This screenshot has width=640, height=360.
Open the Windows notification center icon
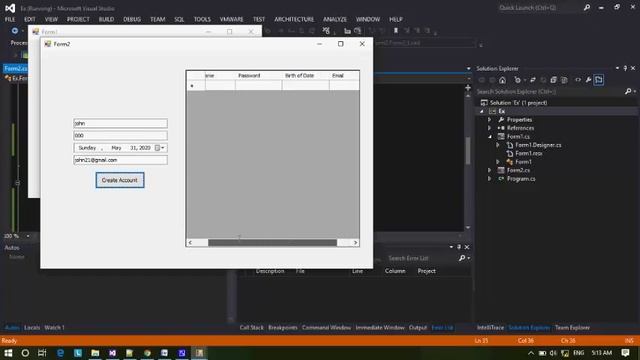[x=625, y=353]
